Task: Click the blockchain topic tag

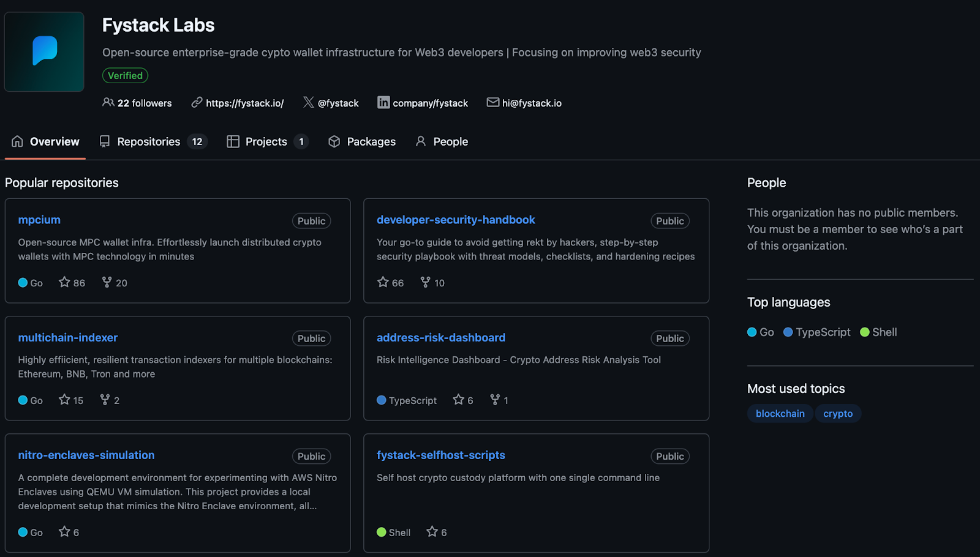Action: click(780, 413)
